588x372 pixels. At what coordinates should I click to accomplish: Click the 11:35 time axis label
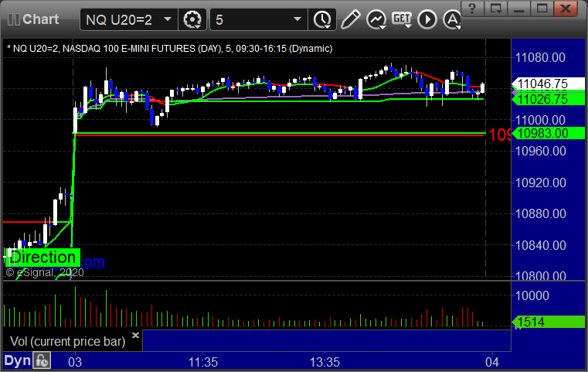(x=203, y=362)
